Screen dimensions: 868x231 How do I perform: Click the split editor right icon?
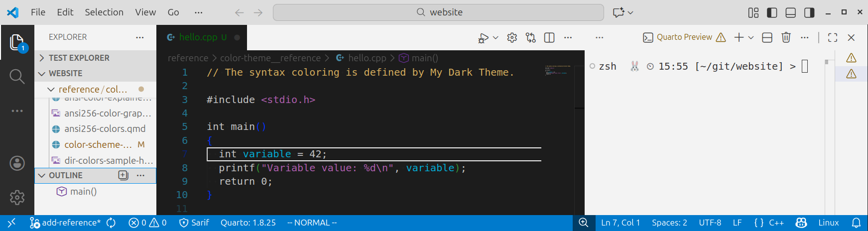[549, 38]
